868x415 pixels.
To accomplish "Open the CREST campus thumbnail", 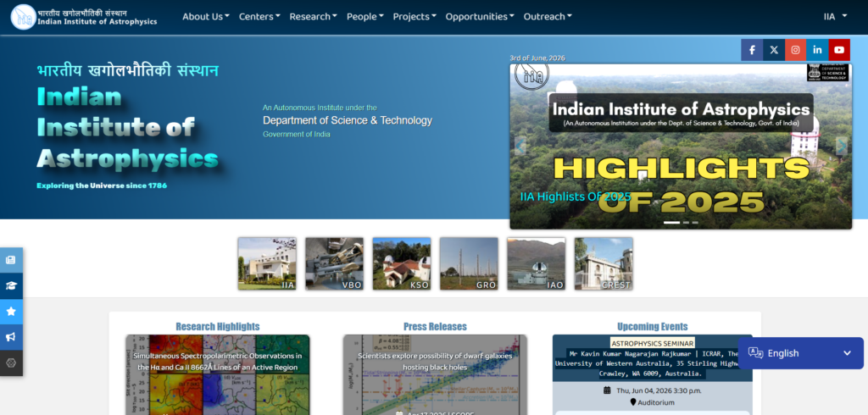I will pyautogui.click(x=604, y=263).
